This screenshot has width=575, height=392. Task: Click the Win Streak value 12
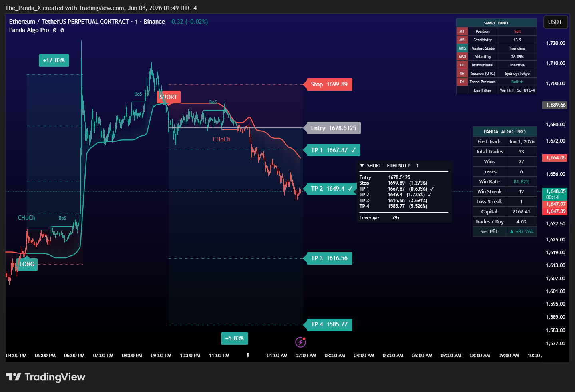(521, 192)
